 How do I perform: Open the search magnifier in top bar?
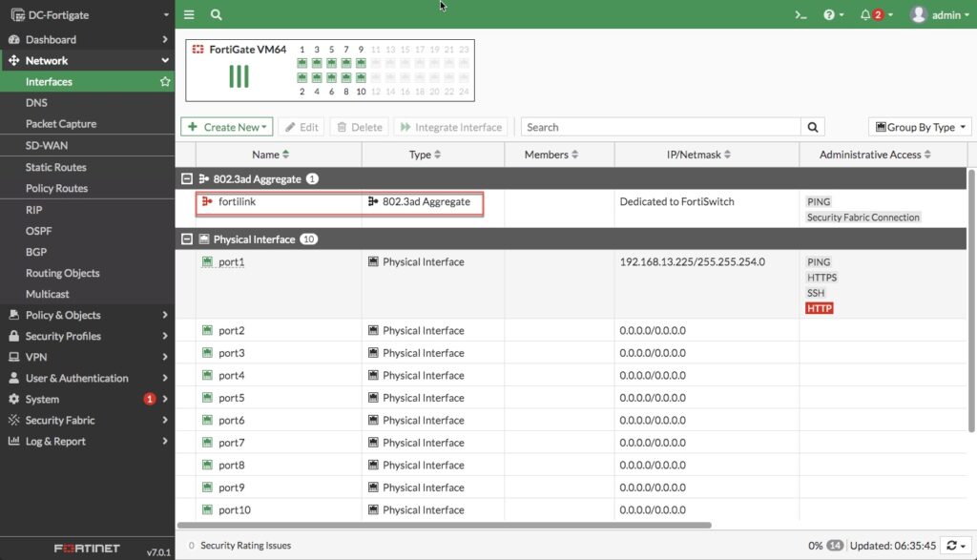(217, 14)
